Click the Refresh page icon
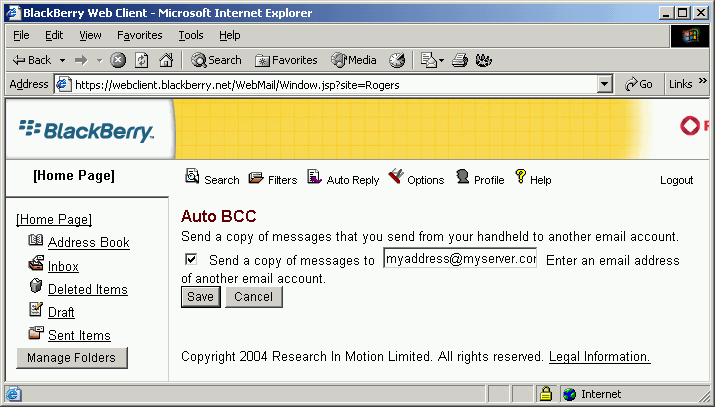Screen dimensions: 715x407 click(x=142, y=60)
